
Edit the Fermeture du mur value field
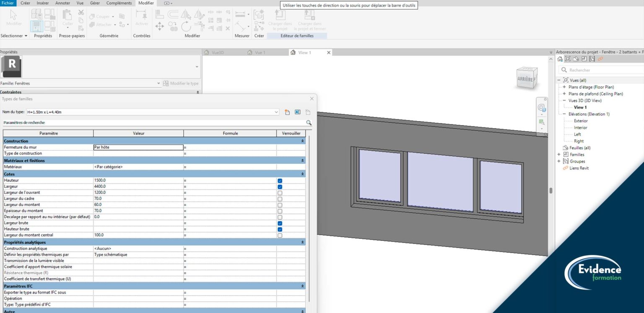pos(138,147)
